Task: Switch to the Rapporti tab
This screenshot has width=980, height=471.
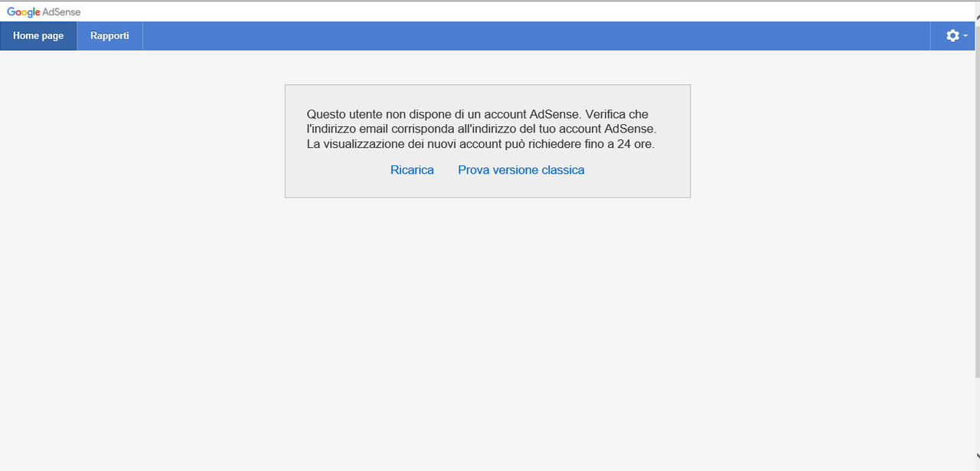Action: coord(109,36)
